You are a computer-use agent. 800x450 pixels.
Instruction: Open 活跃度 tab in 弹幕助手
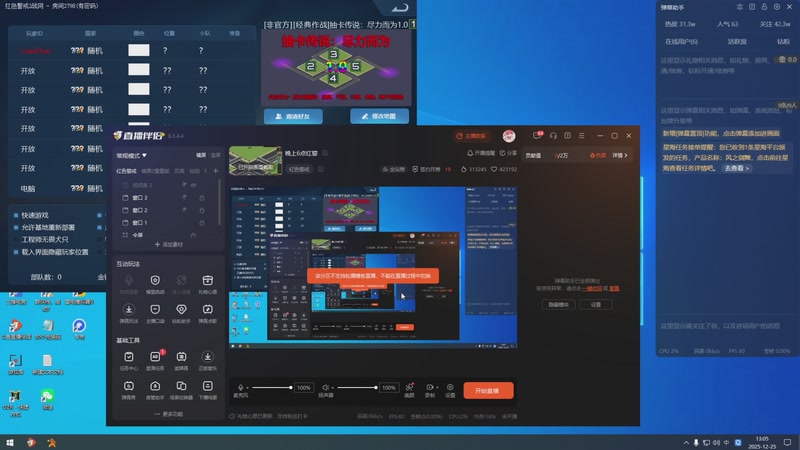(737, 41)
